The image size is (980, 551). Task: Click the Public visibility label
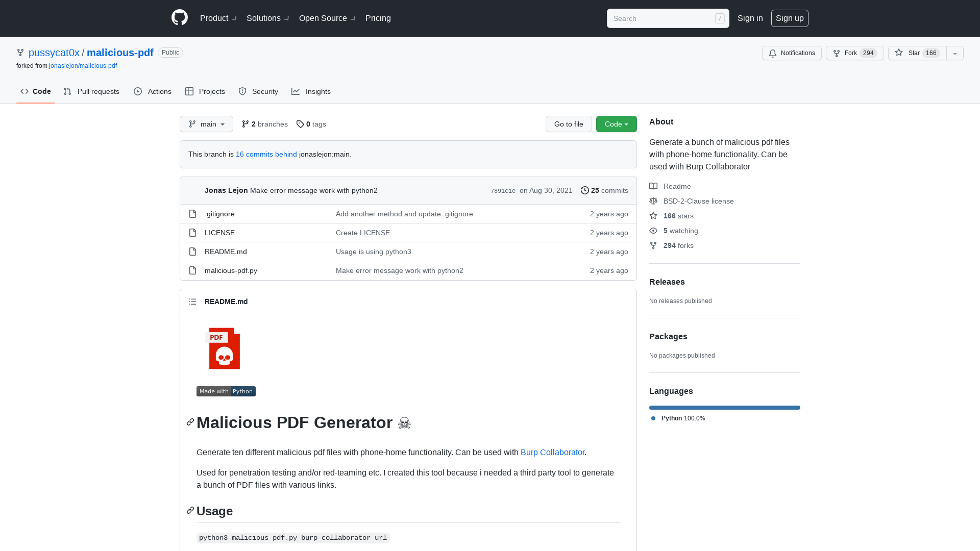[170, 53]
